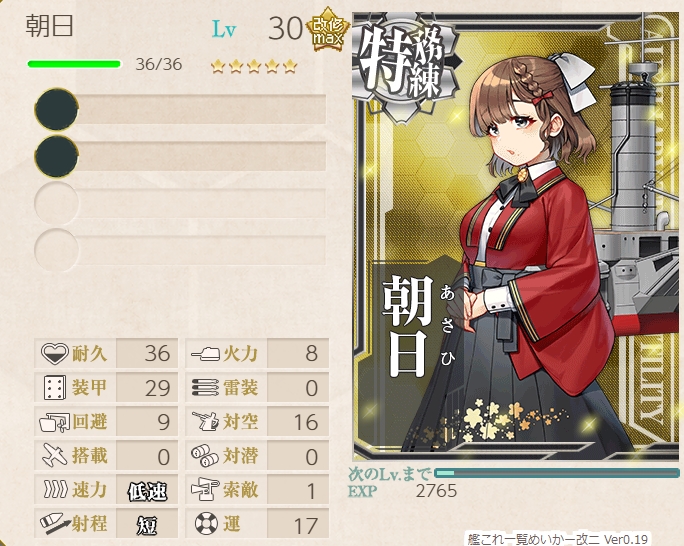Image resolution: width=684 pixels, height=546 pixels.
Task: Click the 次のLv.まで experience progress bar
Action: click(x=557, y=473)
